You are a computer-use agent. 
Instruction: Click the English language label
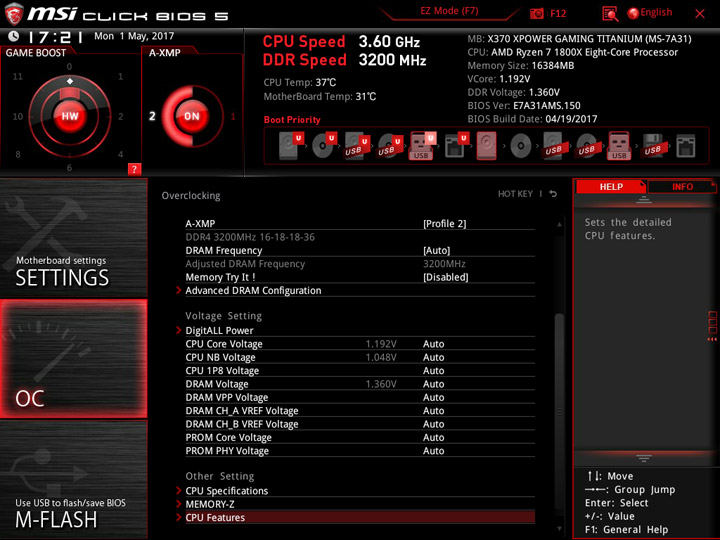(x=656, y=12)
